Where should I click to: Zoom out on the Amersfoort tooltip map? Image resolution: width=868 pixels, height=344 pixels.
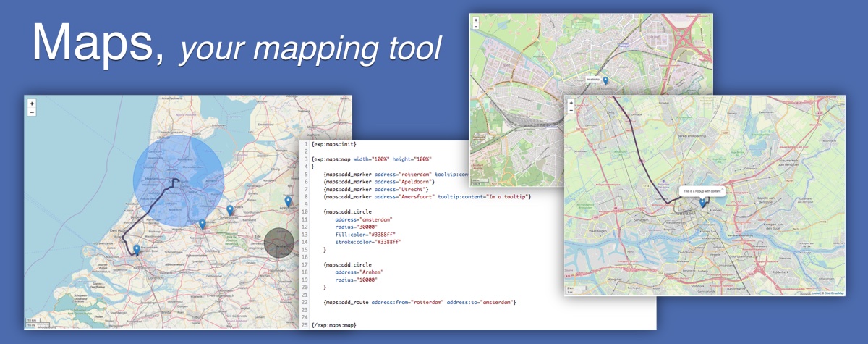coord(475,26)
